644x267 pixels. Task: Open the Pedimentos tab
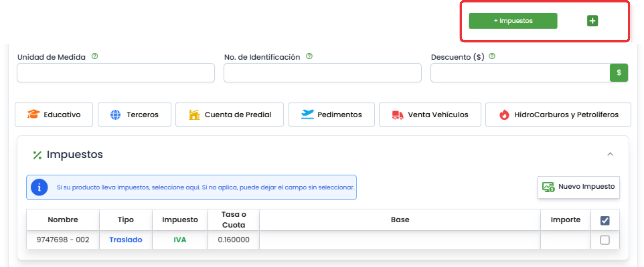click(x=332, y=115)
